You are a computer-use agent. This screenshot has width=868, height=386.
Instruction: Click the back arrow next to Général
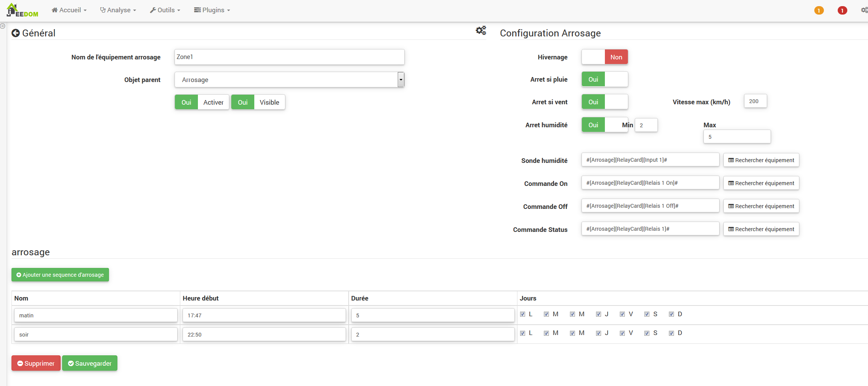[x=16, y=33]
